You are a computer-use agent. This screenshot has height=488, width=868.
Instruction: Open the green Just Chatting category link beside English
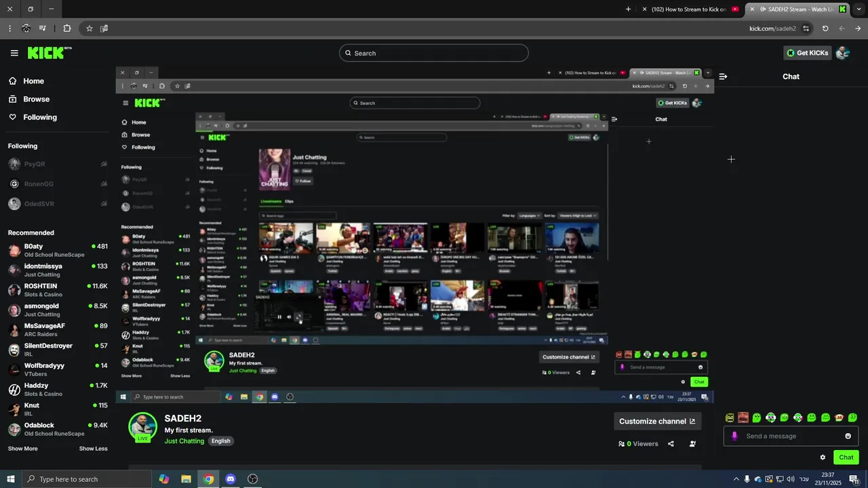pyautogui.click(x=184, y=441)
